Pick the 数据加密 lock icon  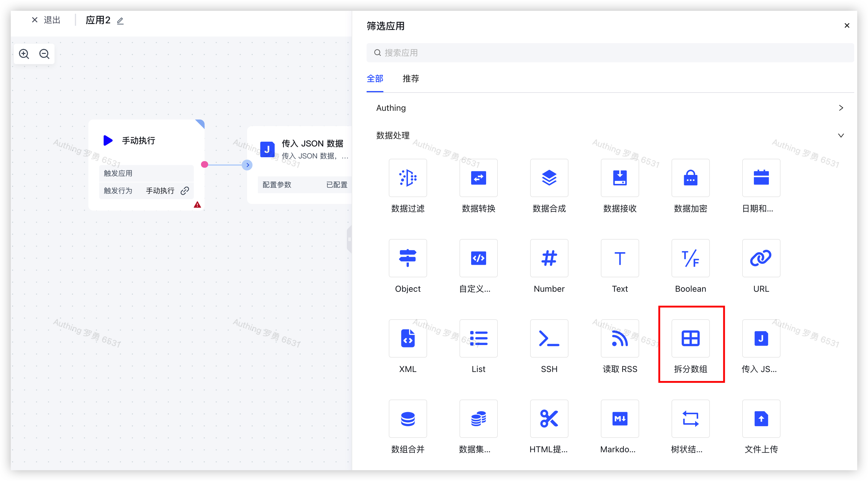pyautogui.click(x=690, y=178)
